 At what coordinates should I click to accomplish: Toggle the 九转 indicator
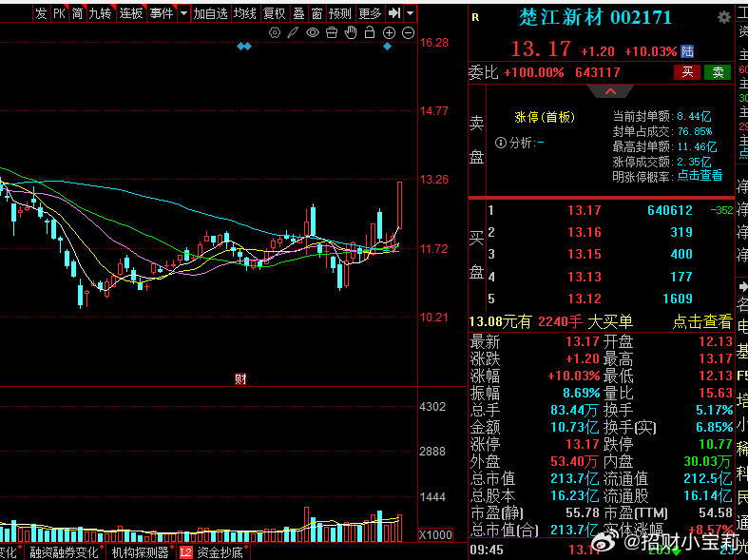tap(100, 13)
